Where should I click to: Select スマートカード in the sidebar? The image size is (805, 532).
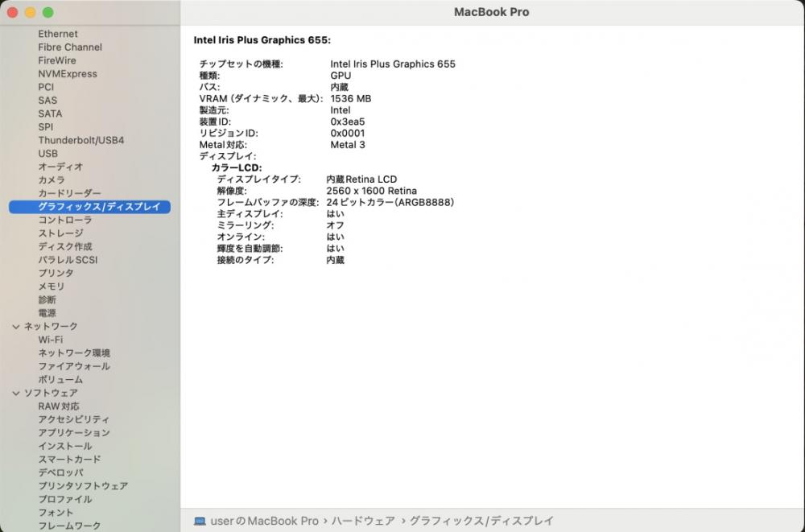(x=69, y=460)
